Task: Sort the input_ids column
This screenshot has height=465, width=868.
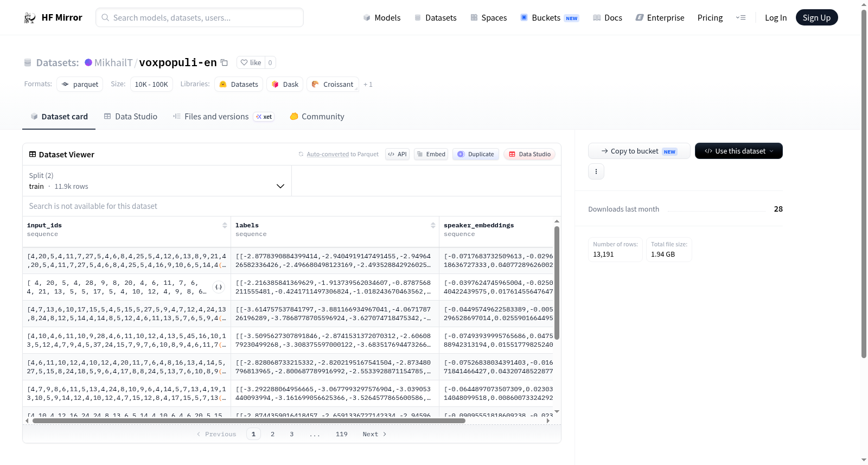Action: pos(225,225)
